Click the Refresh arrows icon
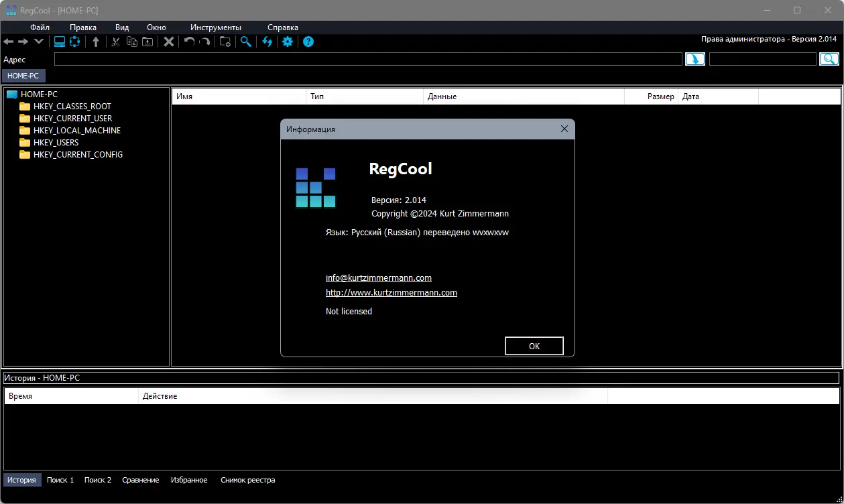Image resolution: width=844 pixels, height=504 pixels. pos(267,42)
